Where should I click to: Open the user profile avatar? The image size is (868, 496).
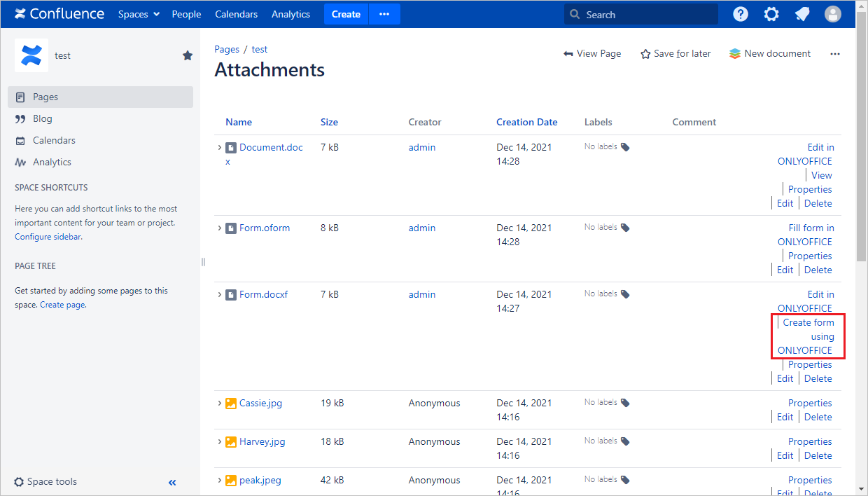tap(832, 13)
